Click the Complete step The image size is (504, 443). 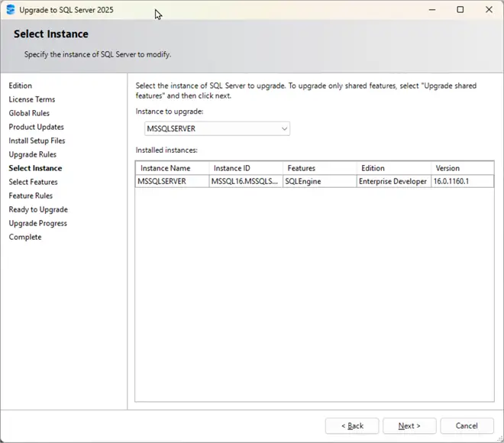[x=25, y=238]
